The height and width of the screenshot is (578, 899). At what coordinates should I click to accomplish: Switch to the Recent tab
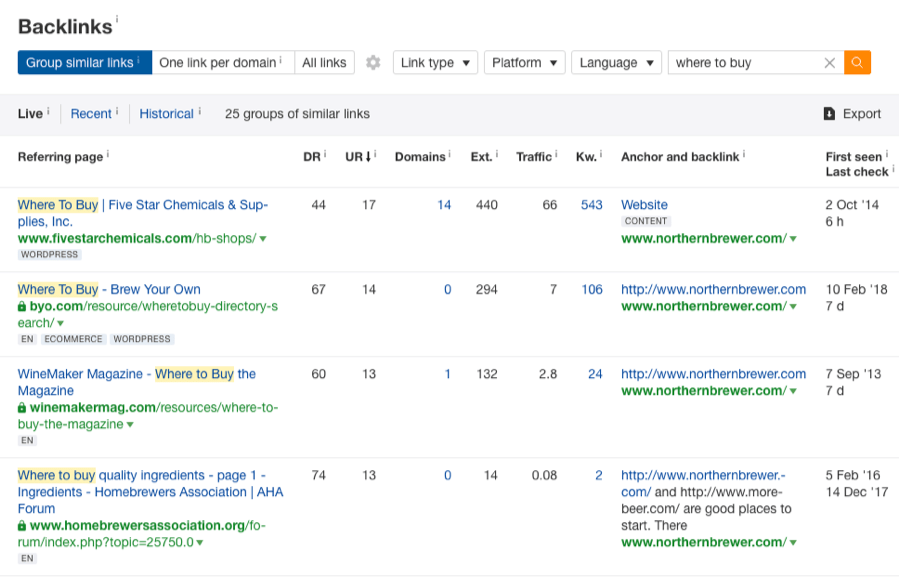pyautogui.click(x=93, y=113)
